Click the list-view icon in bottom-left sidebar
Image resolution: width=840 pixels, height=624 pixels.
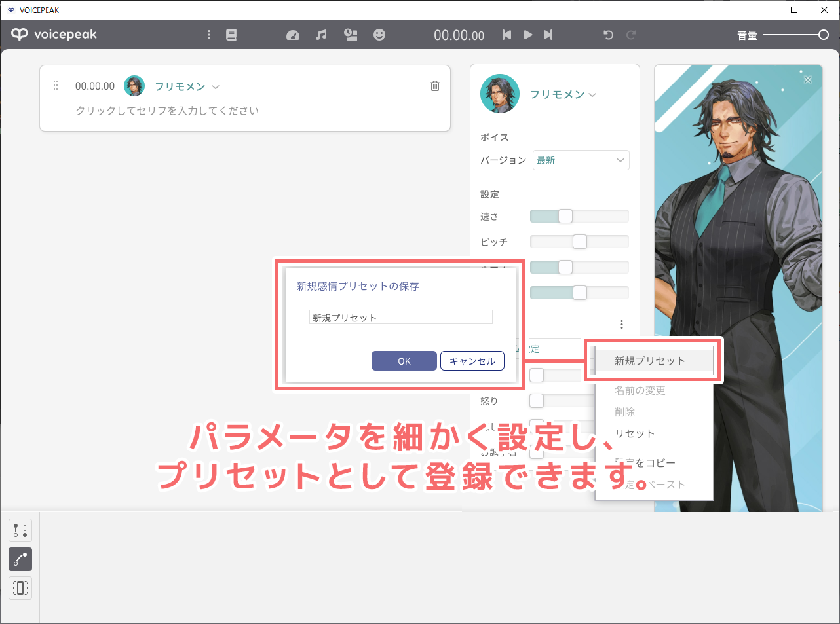click(20, 530)
